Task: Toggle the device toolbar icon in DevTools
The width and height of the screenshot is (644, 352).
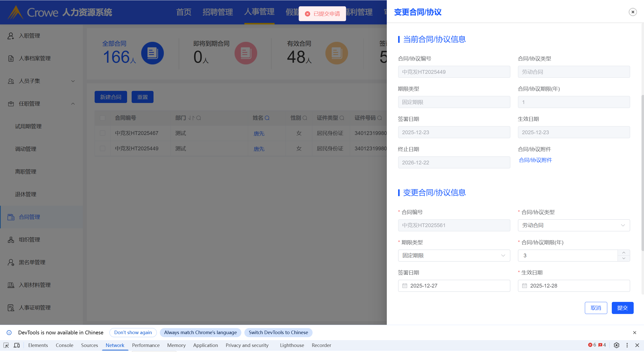Action: coord(17,345)
